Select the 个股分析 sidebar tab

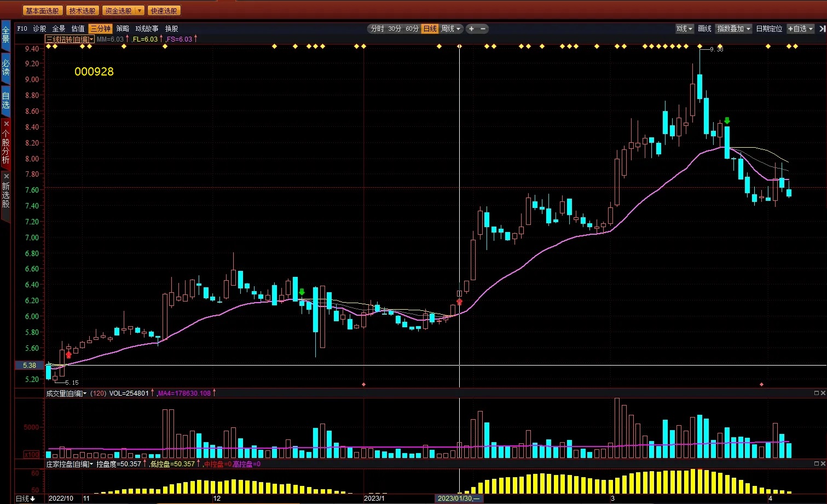point(5,147)
